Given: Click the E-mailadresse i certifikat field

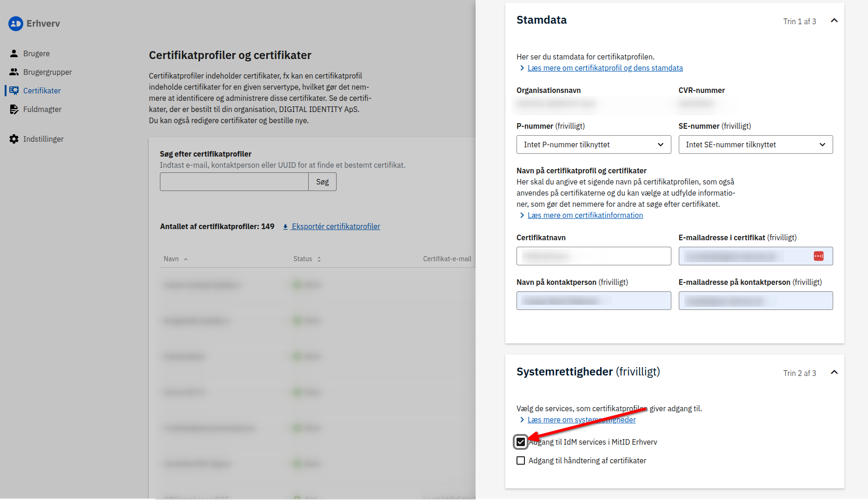Looking at the screenshot, I should coord(755,256).
